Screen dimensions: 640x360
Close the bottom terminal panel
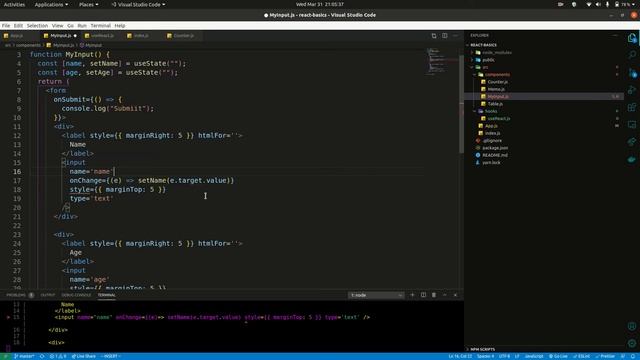[455, 295]
